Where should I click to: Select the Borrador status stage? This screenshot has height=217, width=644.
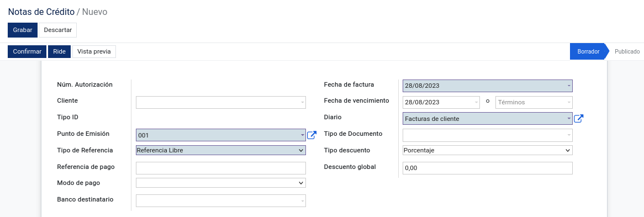(x=588, y=52)
